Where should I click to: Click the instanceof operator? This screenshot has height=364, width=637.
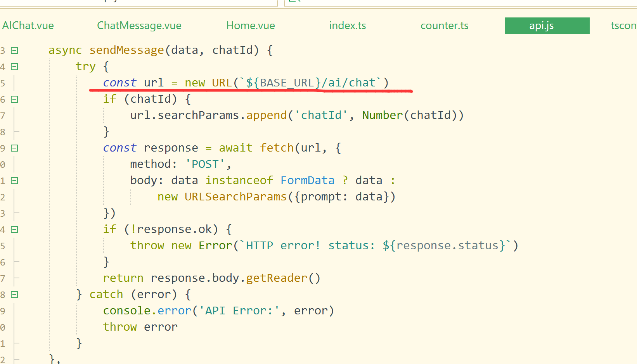[239, 181]
